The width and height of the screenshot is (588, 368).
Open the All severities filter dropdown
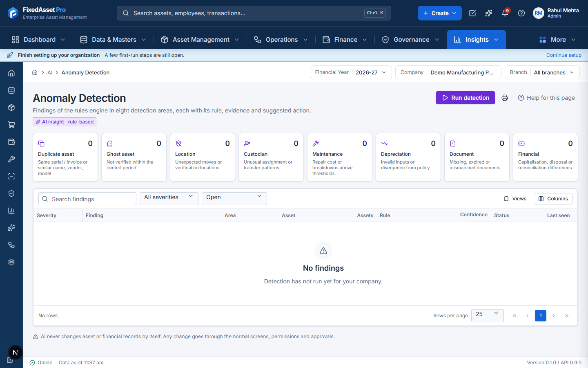click(169, 199)
